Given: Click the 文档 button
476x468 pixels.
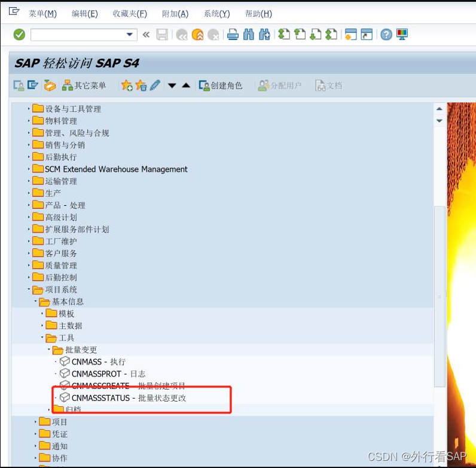Looking at the screenshot, I should pyautogui.click(x=329, y=86).
